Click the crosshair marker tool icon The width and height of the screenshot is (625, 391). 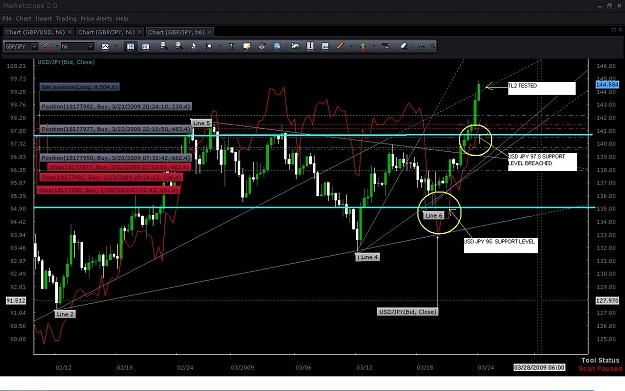tap(209, 46)
